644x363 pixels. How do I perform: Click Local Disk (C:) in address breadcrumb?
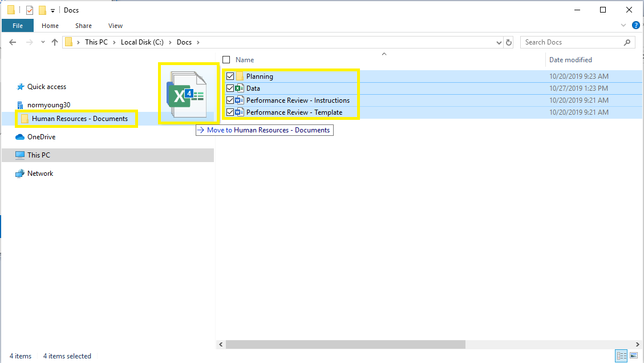coord(142,42)
